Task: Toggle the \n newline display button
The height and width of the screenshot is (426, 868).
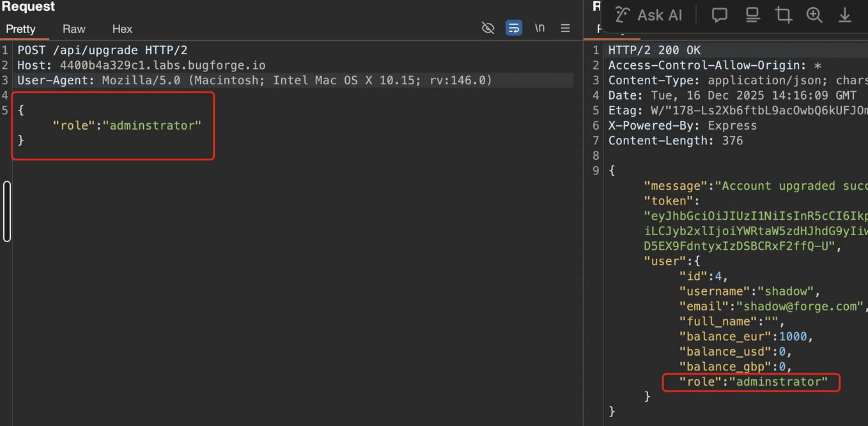Action: click(540, 28)
